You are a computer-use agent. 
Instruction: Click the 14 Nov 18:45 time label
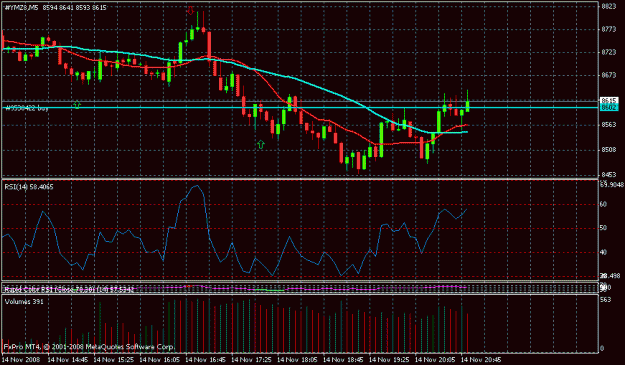coord(344,359)
